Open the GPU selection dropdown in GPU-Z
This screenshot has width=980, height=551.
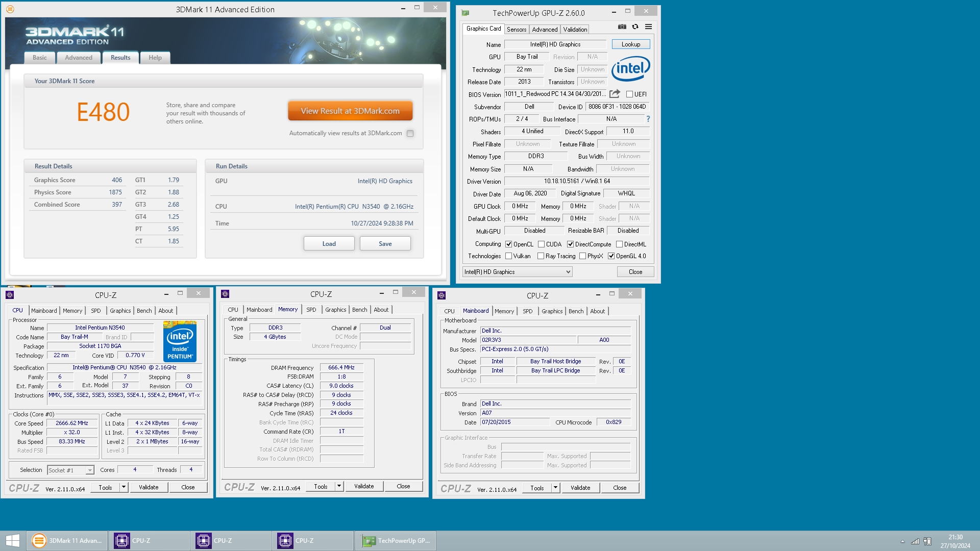(517, 272)
